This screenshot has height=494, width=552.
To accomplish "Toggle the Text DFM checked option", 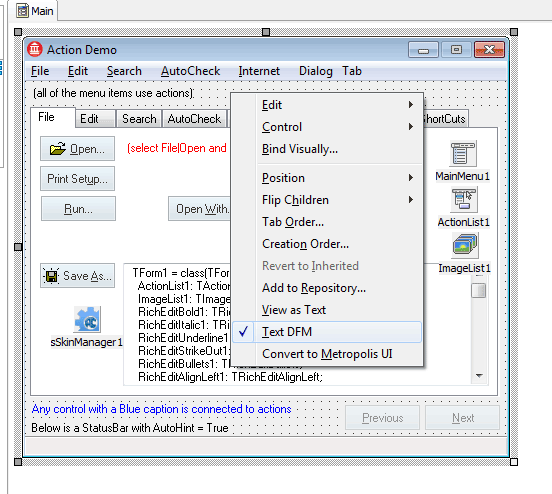I will point(327,332).
